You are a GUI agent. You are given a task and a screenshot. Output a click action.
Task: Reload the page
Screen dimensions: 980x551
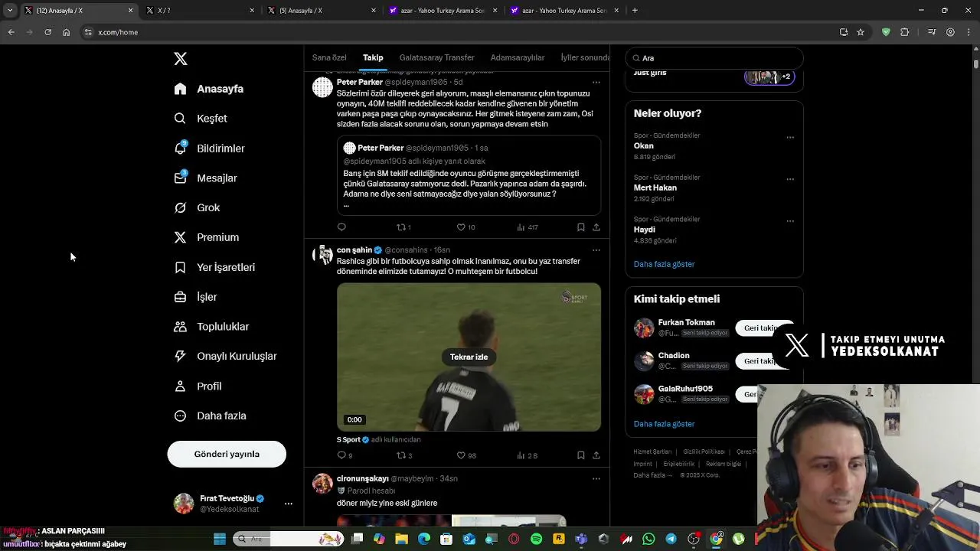(47, 32)
